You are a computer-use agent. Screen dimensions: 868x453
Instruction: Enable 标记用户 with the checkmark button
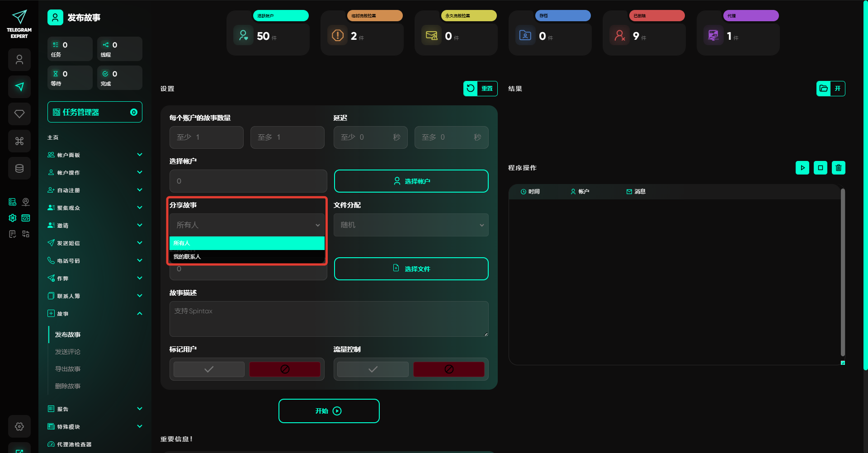209,369
